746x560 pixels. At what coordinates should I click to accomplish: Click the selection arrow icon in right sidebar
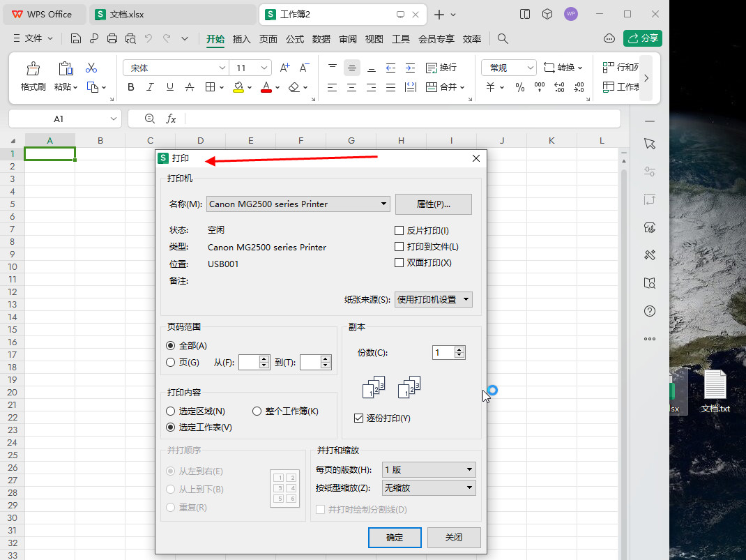[649, 144]
